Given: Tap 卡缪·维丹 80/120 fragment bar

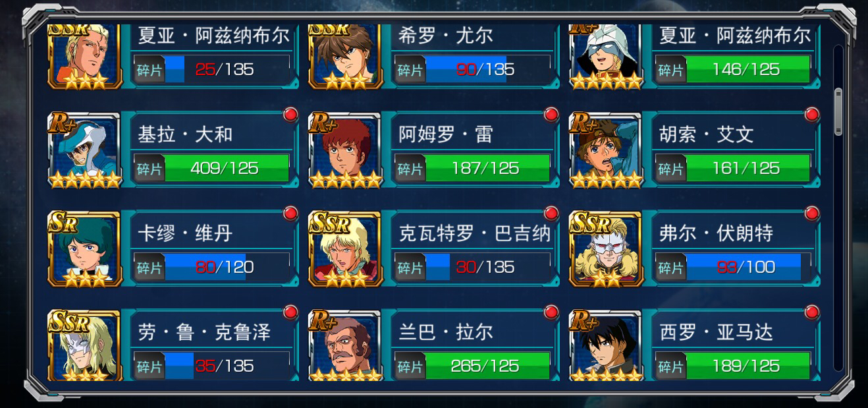Looking at the screenshot, I should 211,267.
